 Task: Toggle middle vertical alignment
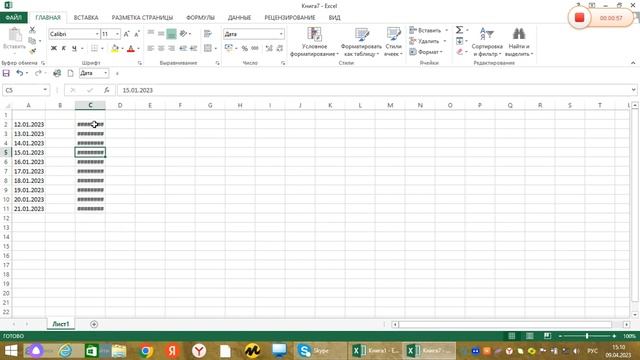[x=161, y=34]
